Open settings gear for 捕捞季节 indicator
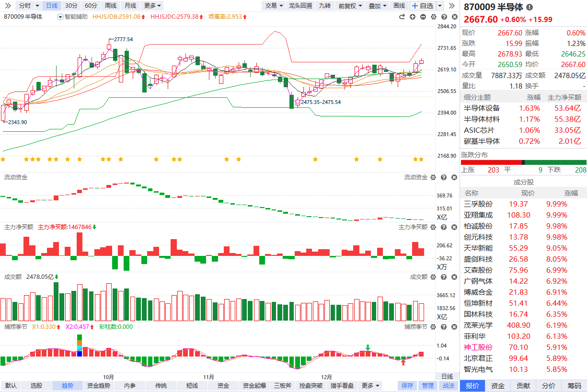Viewport: 587px width, 392px height. (433, 327)
